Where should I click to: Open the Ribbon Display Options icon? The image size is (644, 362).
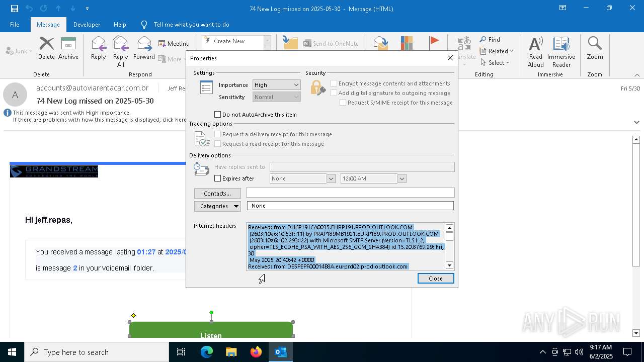coord(563,8)
